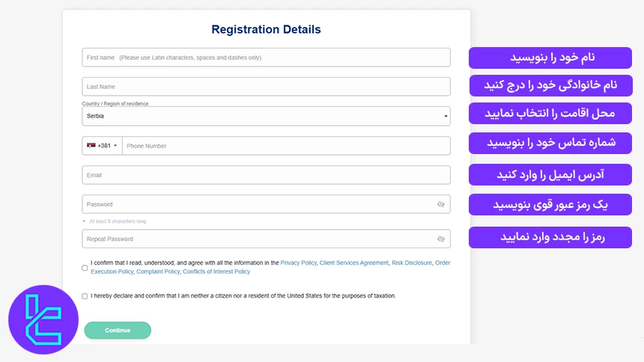Click the Last Name input field
The height and width of the screenshot is (362, 644).
coord(266,87)
